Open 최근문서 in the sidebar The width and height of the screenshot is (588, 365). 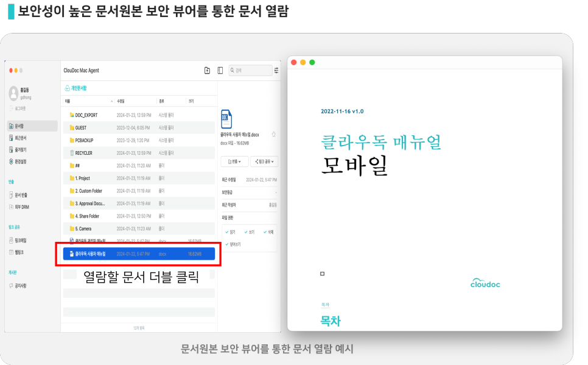(x=18, y=138)
